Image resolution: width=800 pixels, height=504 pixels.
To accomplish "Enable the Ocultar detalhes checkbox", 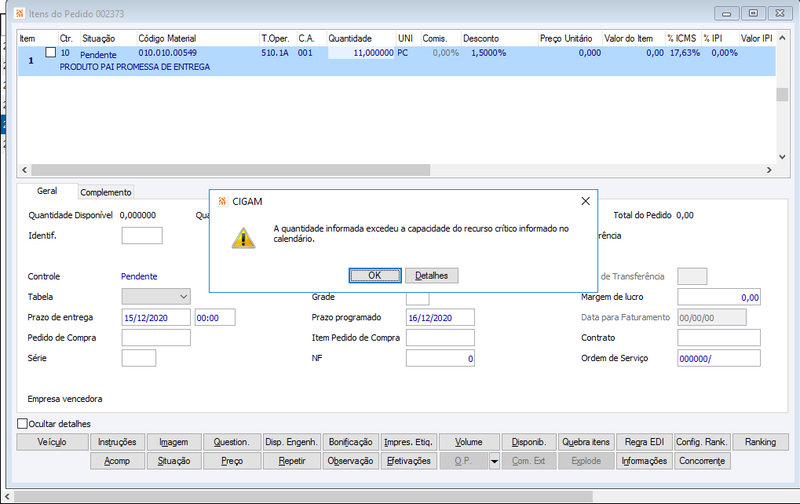I will (22, 423).
